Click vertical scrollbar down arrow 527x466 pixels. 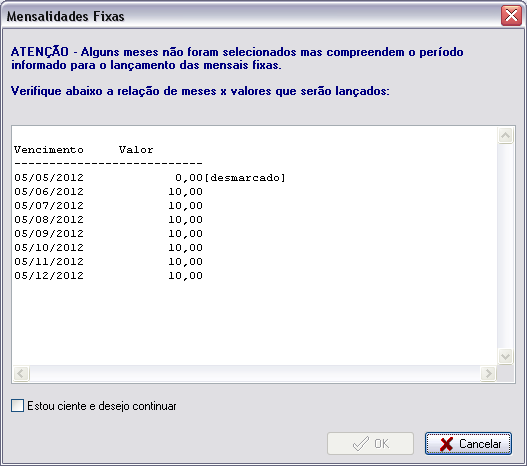click(505, 356)
